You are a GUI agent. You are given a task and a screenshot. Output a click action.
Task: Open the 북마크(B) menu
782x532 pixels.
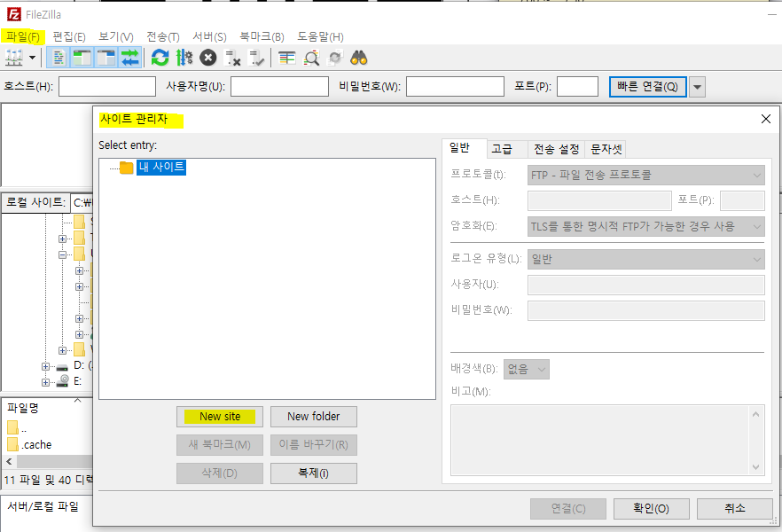262,37
